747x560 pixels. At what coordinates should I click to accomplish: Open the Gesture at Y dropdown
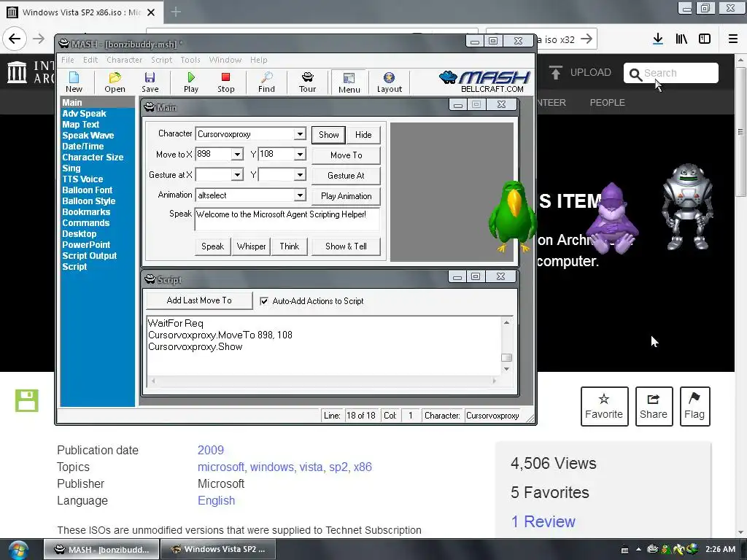click(x=300, y=175)
